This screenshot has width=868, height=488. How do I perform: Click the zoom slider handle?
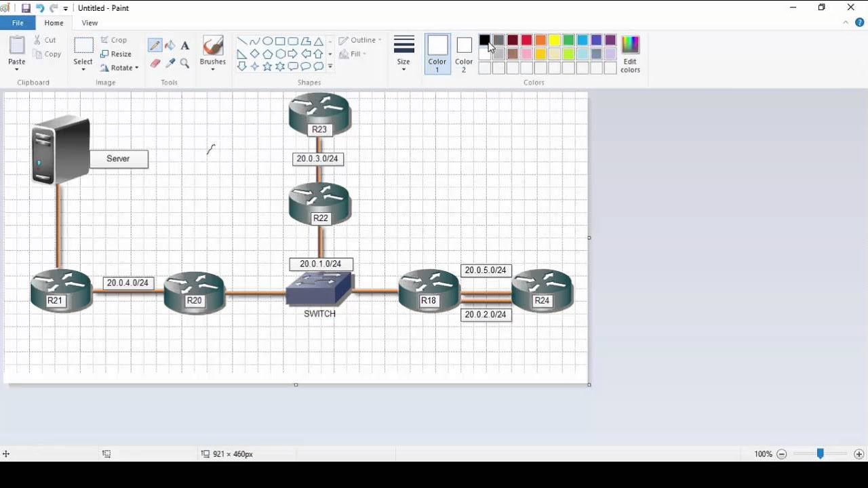(820, 454)
